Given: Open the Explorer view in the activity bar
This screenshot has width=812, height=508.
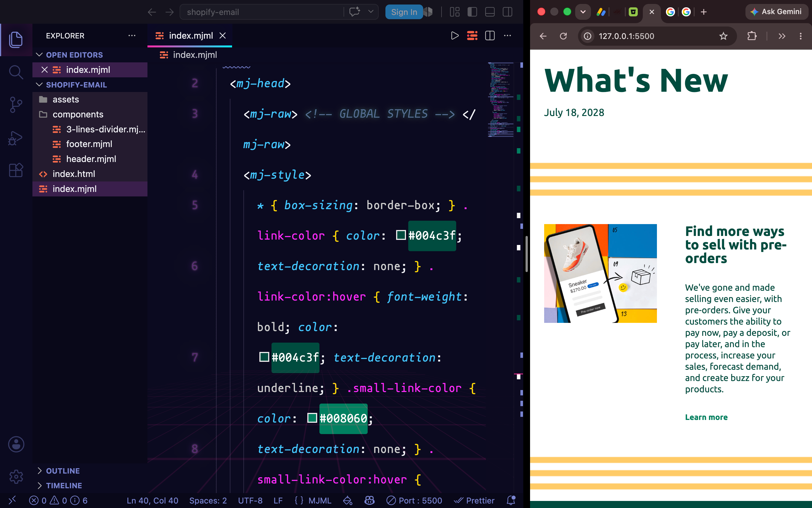Looking at the screenshot, I should click(x=16, y=40).
